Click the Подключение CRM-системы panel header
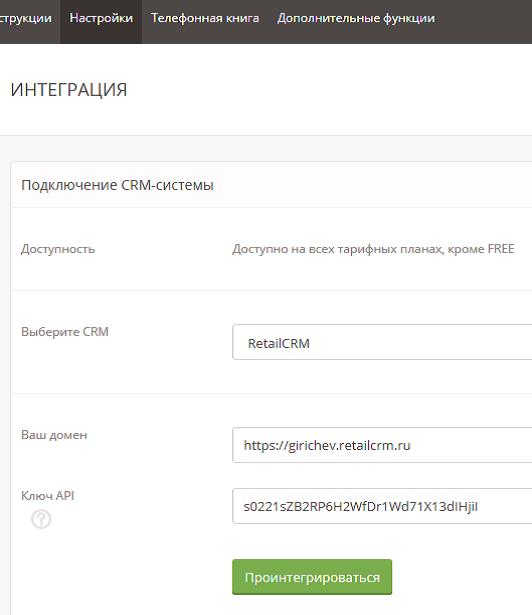 coord(271,185)
